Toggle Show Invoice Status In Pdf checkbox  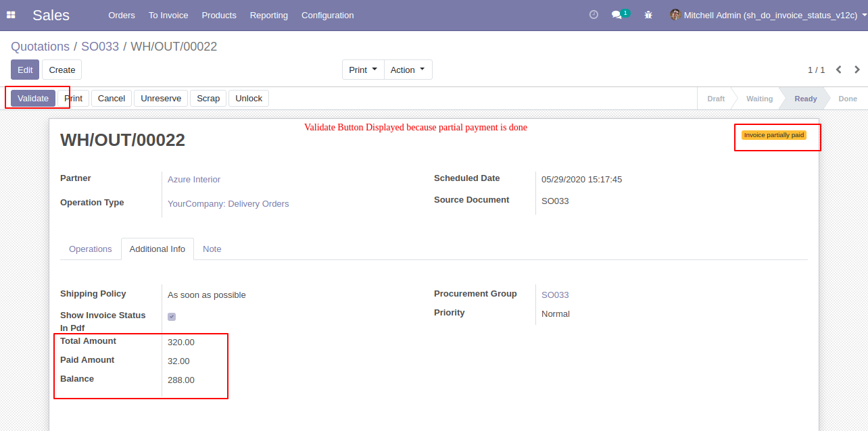coord(172,316)
